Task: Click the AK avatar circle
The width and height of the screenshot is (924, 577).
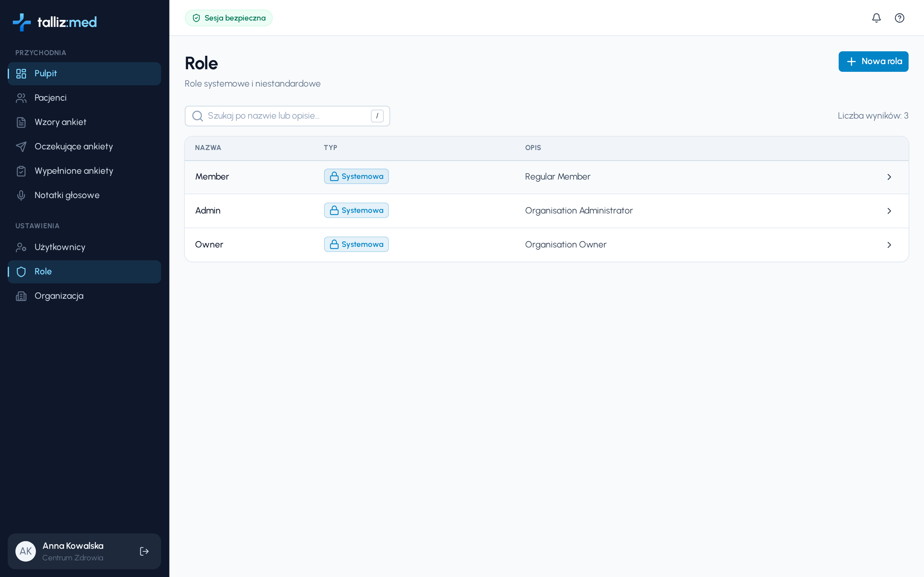Action: [x=26, y=551]
